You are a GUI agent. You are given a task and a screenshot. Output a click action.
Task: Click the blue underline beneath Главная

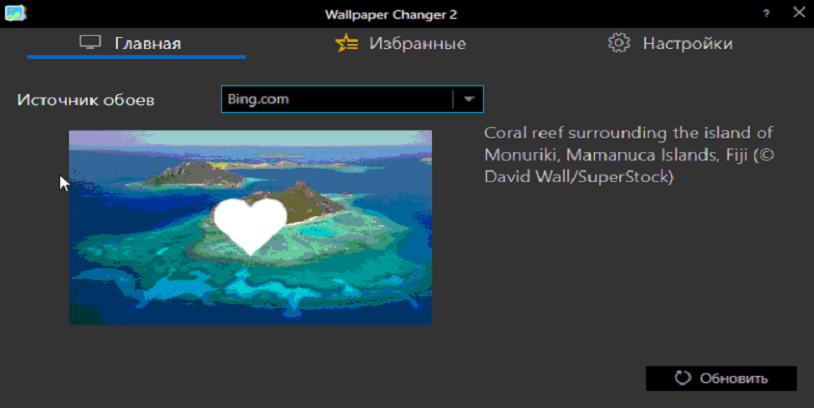[136, 57]
